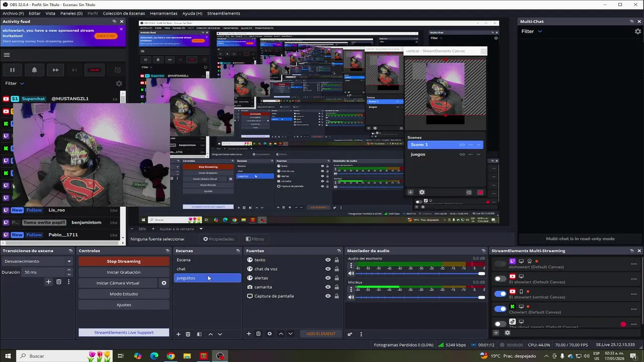Add a new scene transition
The height and width of the screenshot is (362, 644).
tap(48, 282)
